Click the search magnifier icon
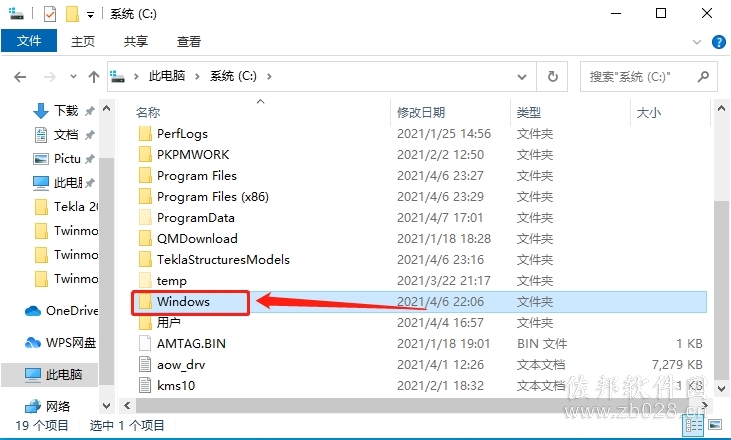This screenshot has height=440, width=731. tap(703, 76)
